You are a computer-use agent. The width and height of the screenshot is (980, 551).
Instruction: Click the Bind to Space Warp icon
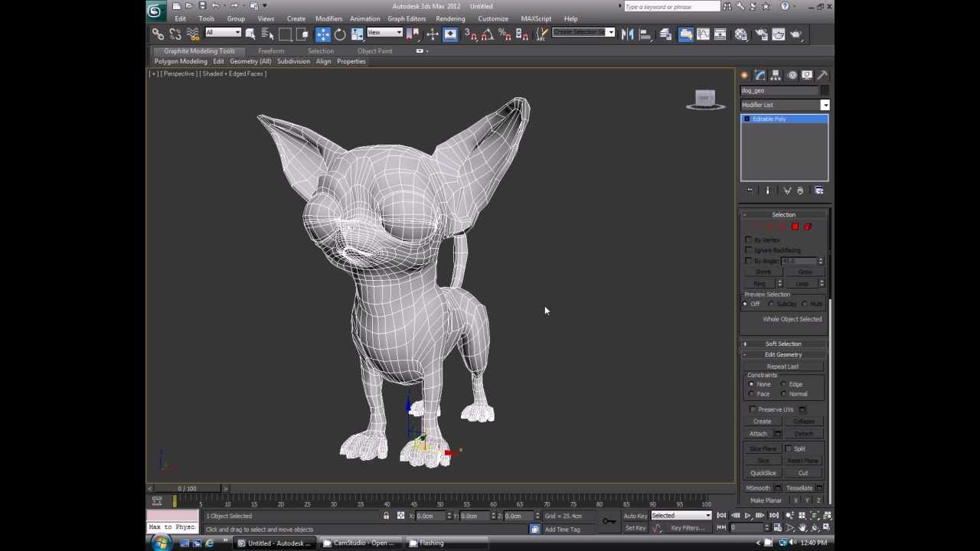point(193,34)
